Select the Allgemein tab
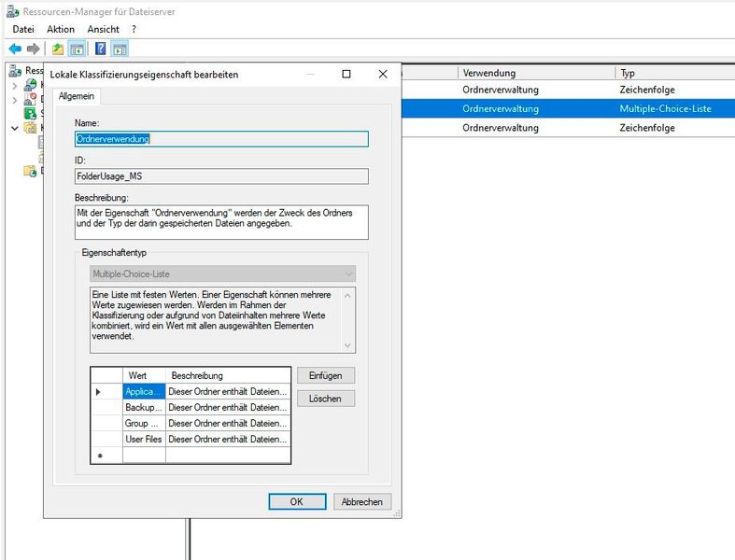Image resolution: width=735 pixels, height=560 pixels. pos(77,96)
